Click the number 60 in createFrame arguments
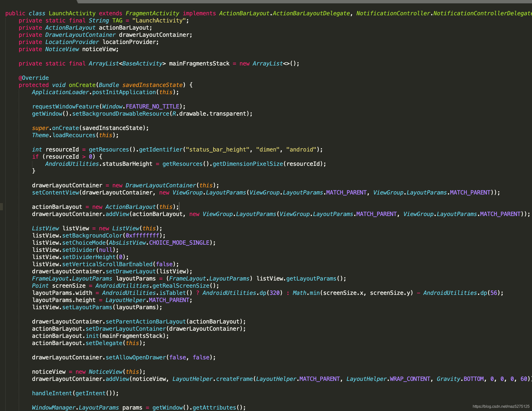532x411 pixels. (524, 379)
